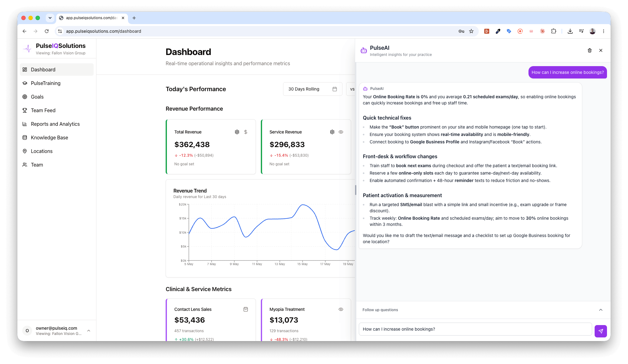Click Contact Lens Sales bag icon
This screenshot has height=364, width=628.
[x=246, y=309]
